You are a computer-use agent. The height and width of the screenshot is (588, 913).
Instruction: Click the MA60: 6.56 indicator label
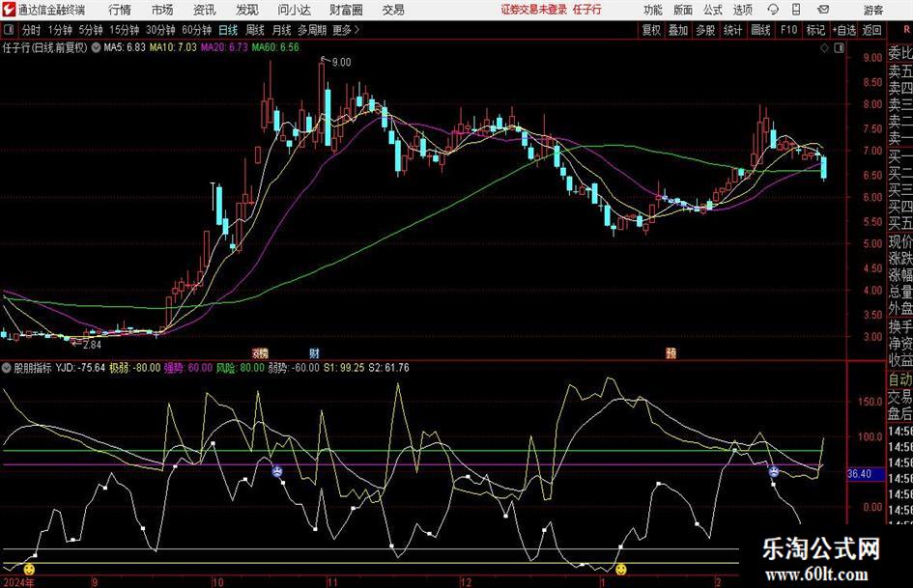pyautogui.click(x=275, y=47)
